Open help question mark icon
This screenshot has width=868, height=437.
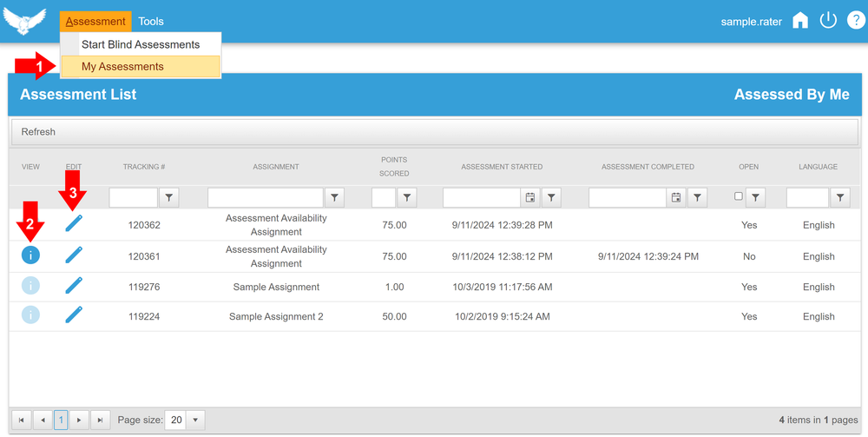click(x=855, y=21)
